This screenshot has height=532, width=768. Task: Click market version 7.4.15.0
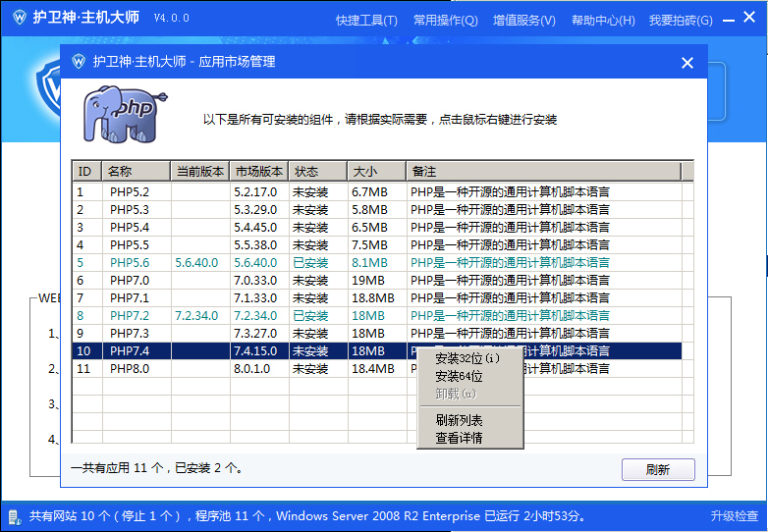point(255,351)
